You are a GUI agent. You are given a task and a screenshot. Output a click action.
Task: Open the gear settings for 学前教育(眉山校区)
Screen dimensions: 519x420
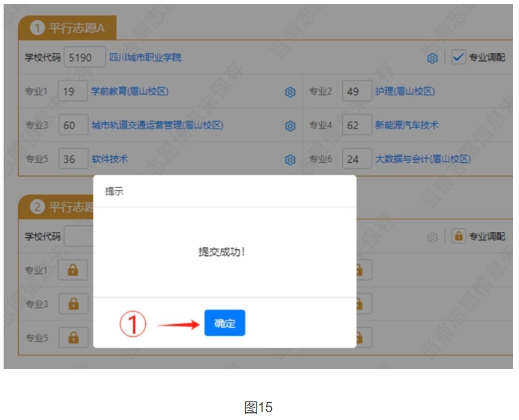291,92
